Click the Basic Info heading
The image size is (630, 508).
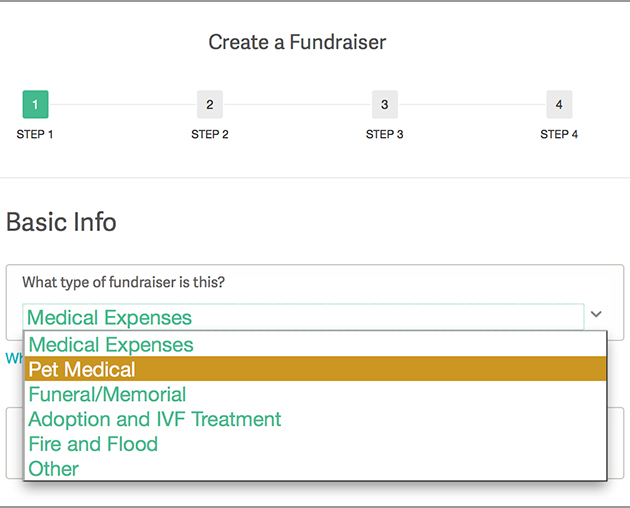[61, 222]
